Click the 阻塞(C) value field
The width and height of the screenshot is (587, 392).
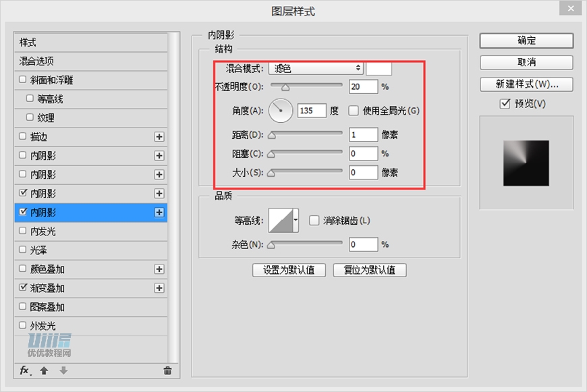[x=364, y=154]
